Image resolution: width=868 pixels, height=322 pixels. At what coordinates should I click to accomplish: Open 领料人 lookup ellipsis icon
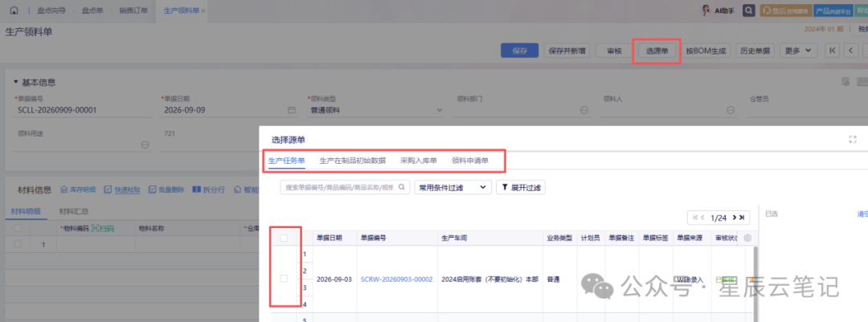pos(731,110)
